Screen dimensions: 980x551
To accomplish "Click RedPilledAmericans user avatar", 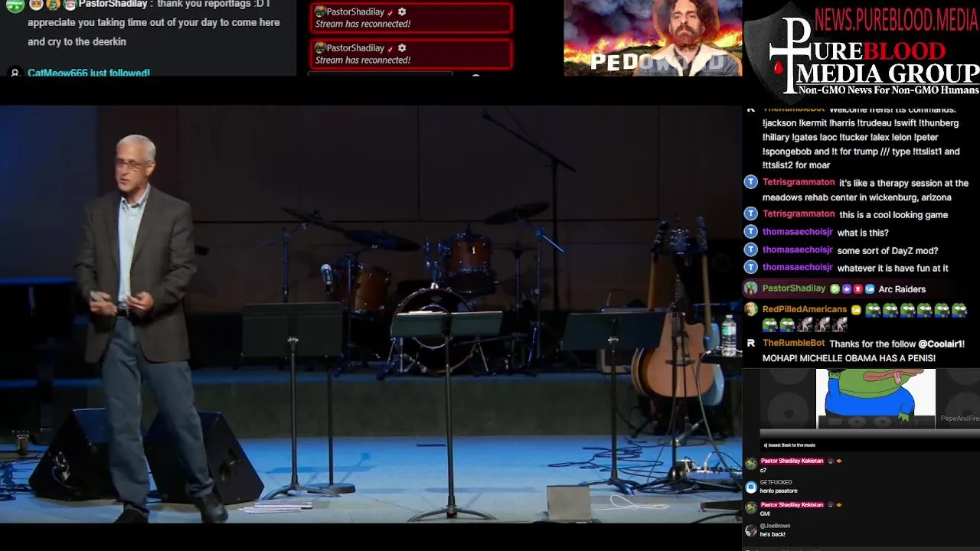I will [750, 309].
